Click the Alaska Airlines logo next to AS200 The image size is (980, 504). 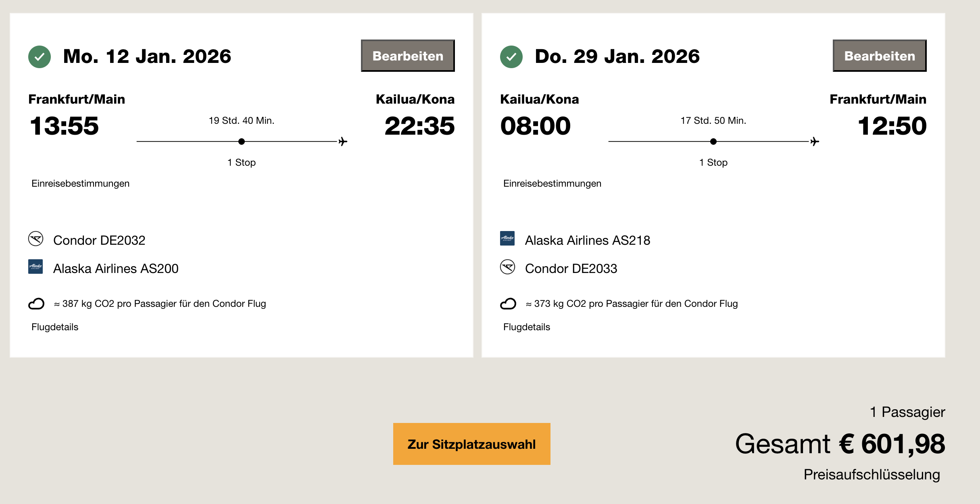click(x=35, y=267)
